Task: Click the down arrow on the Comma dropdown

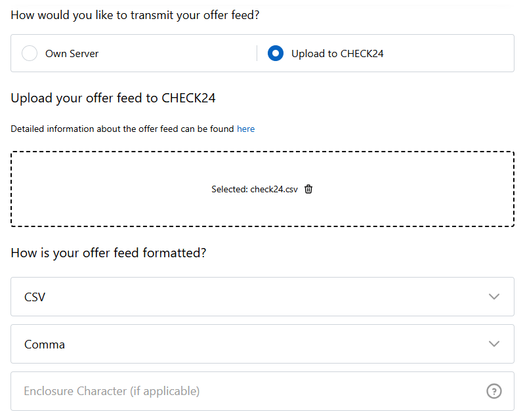Action: (x=494, y=344)
